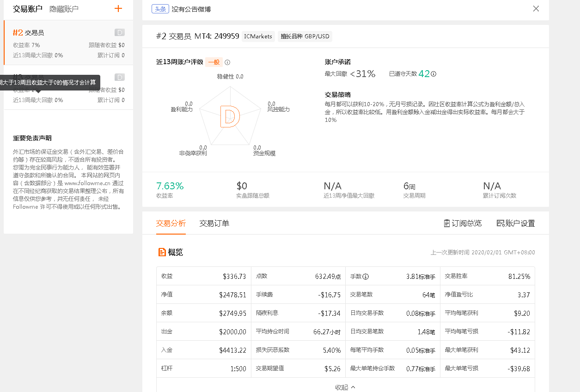The height and width of the screenshot is (392, 580).
Task: Switch to the 交易订单 tab
Action: [214, 223]
